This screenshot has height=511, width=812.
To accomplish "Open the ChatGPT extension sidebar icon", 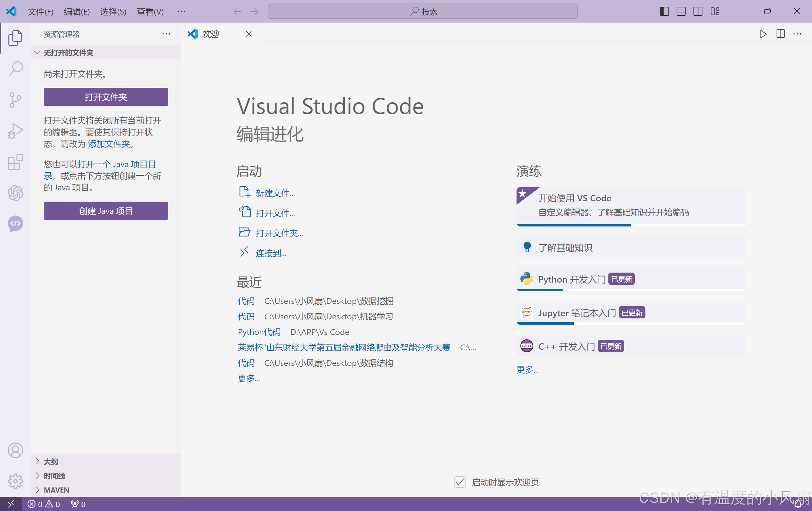I will pos(15,193).
